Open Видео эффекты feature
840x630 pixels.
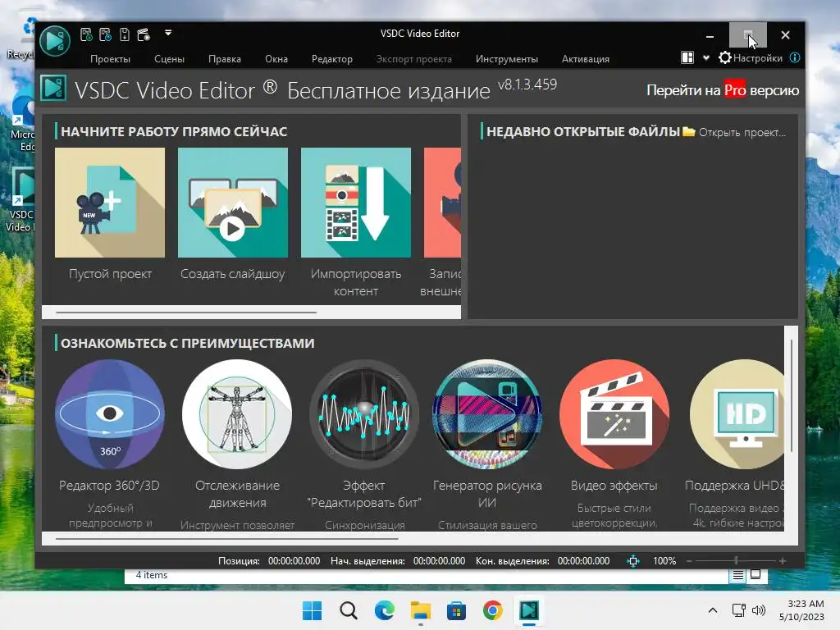614,414
